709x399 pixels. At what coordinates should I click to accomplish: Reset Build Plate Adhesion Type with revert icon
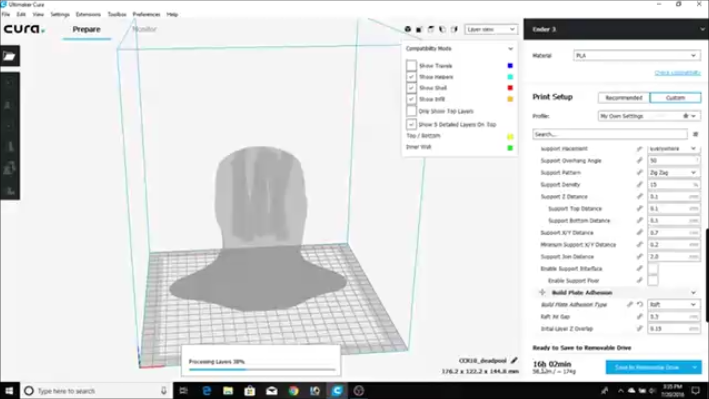(640, 304)
